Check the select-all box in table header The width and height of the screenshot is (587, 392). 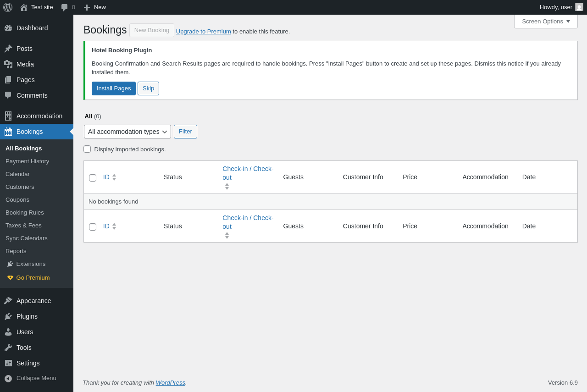click(x=93, y=178)
